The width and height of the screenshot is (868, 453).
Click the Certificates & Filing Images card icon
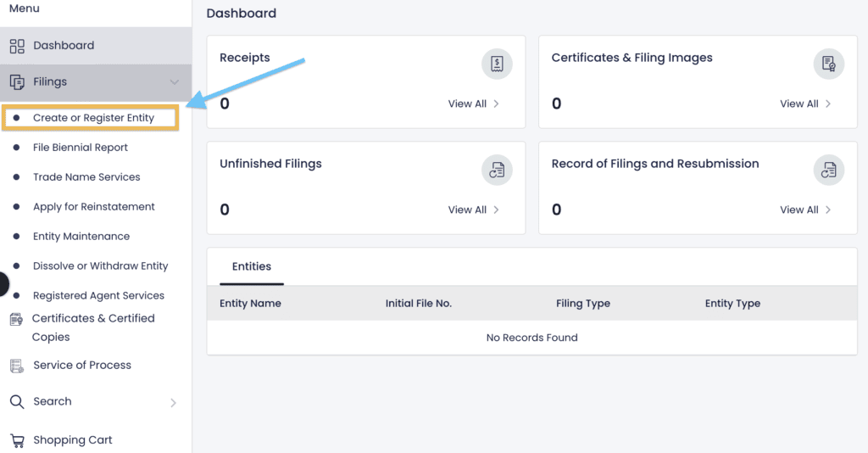[x=828, y=64]
